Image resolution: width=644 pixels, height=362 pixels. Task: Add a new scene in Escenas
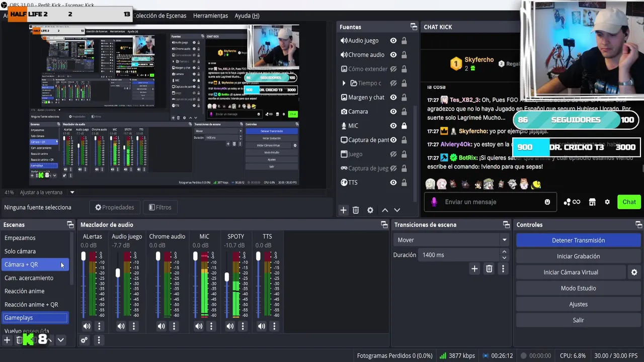(x=7, y=340)
